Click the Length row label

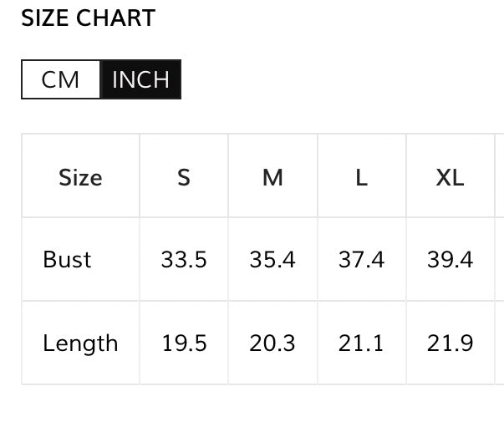pos(80,343)
